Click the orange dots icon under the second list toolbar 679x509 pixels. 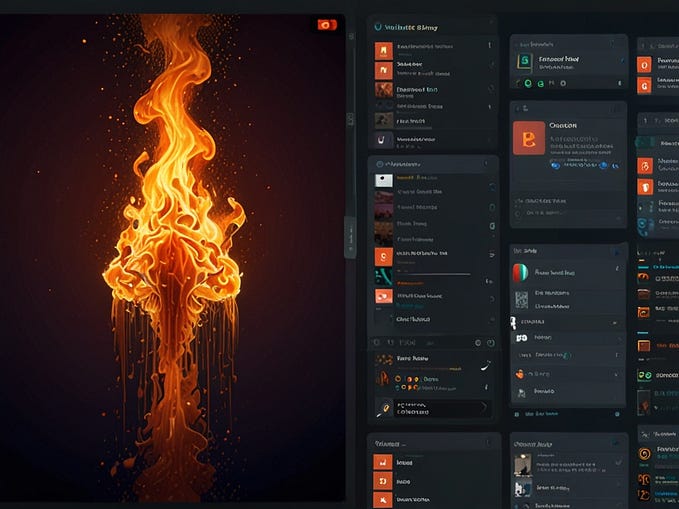point(384,359)
